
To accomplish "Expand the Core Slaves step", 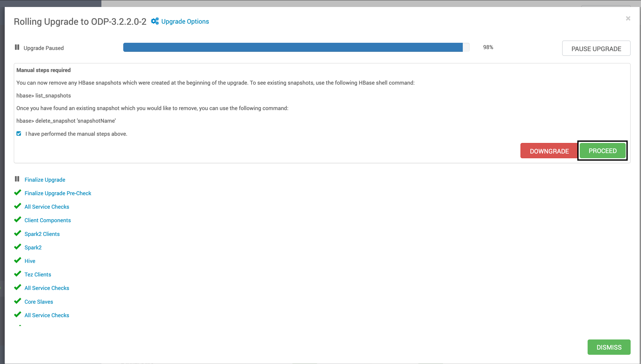I will [x=39, y=302].
